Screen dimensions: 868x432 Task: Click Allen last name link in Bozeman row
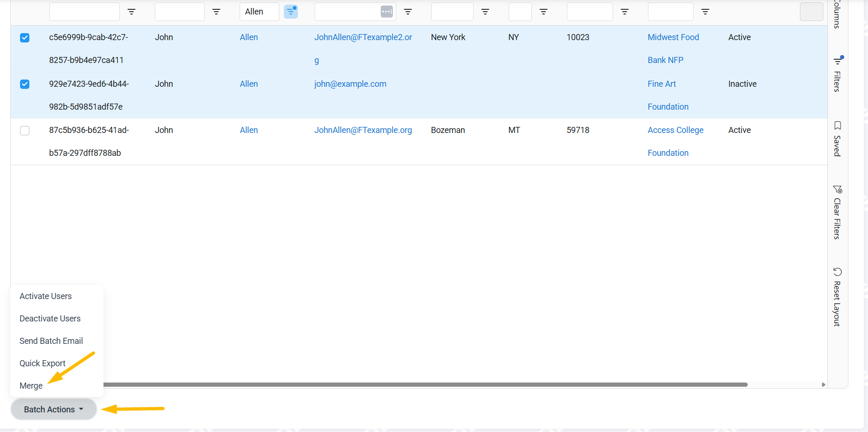(249, 130)
